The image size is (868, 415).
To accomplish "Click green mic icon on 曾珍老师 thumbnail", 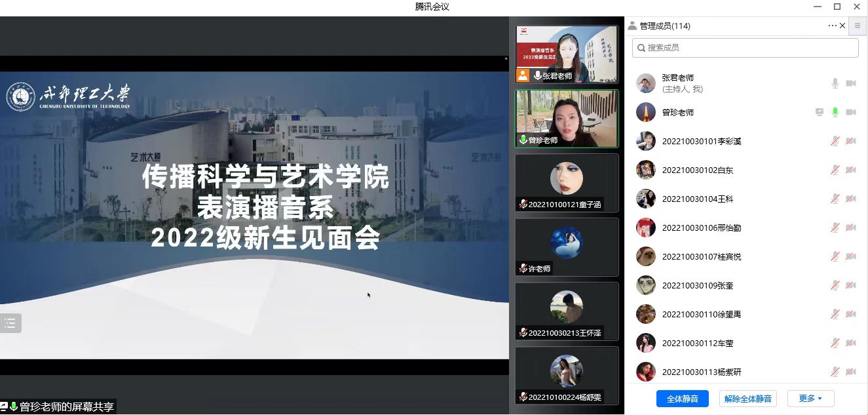I will [x=523, y=140].
